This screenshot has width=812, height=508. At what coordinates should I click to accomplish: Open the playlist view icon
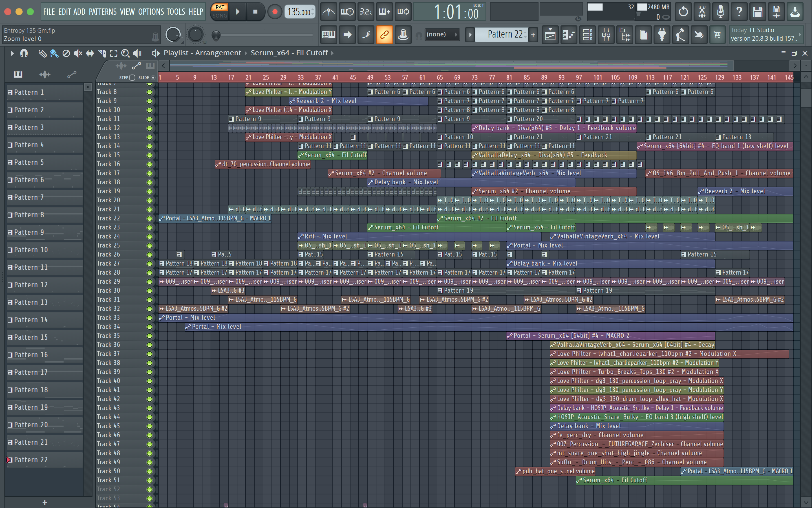(x=550, y=35)
